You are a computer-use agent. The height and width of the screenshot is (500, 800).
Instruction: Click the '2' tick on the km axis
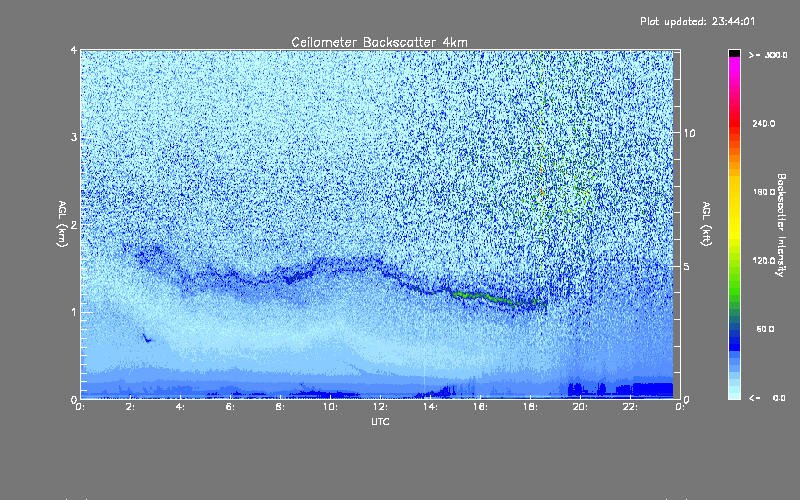point(74,224)
